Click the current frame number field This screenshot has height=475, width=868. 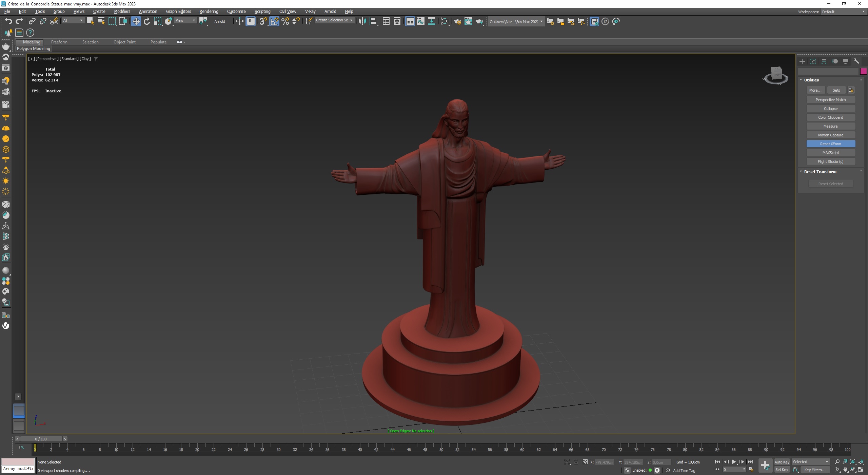pos(732,470)
